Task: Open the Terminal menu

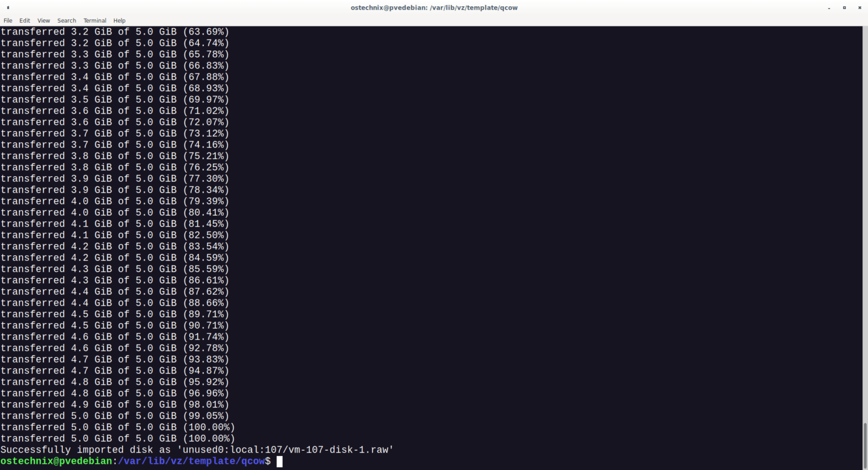Action: 94,20
